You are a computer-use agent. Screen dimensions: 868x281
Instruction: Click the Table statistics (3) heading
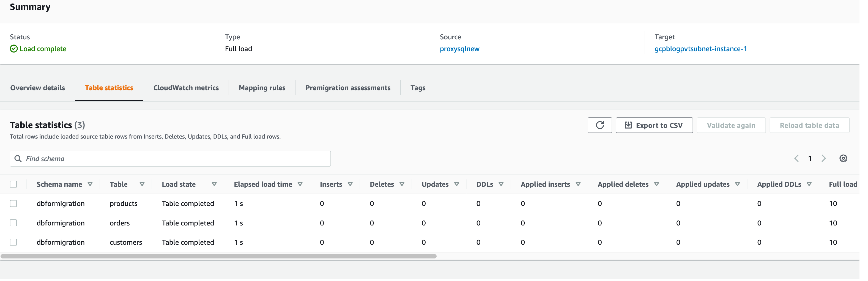tap(48, 126)
